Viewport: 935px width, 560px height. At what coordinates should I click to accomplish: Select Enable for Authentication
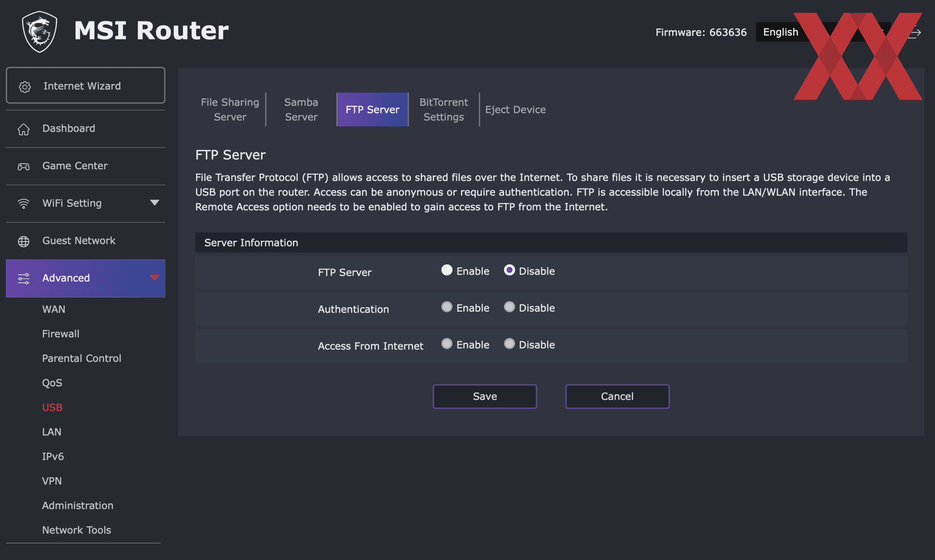tap(447, 307)
